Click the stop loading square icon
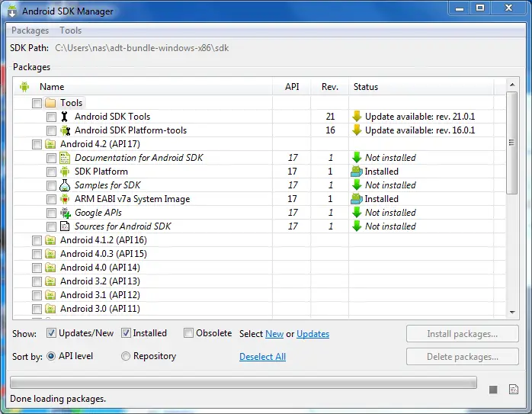 coord(493,390)
